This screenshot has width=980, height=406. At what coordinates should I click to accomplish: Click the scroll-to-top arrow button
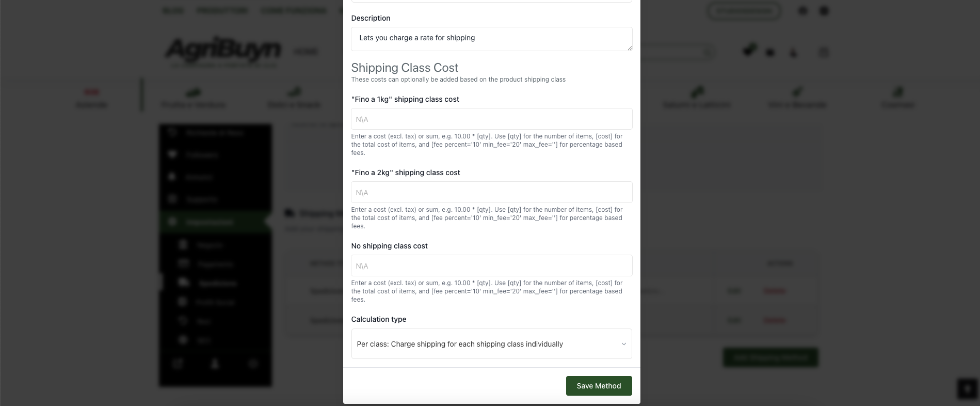point(967,389)
